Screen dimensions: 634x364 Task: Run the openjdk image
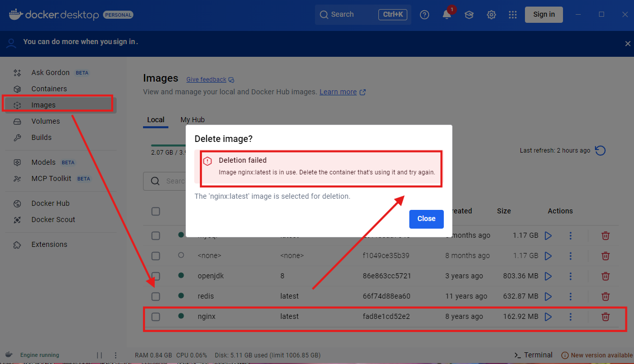click(548, 276)
